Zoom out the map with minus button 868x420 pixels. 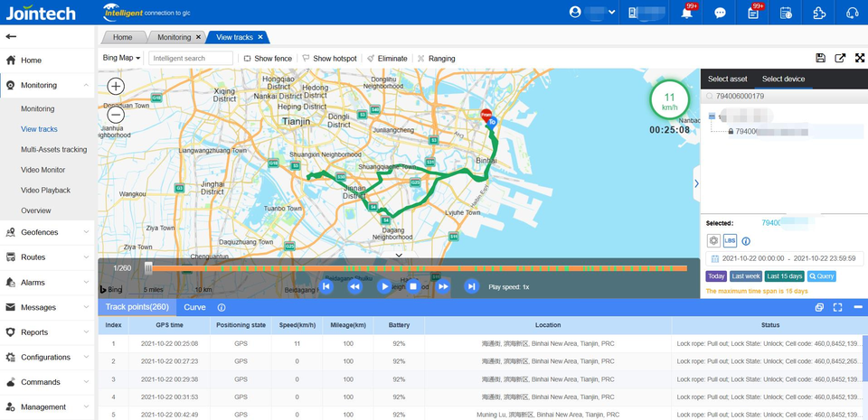(116, 115)
